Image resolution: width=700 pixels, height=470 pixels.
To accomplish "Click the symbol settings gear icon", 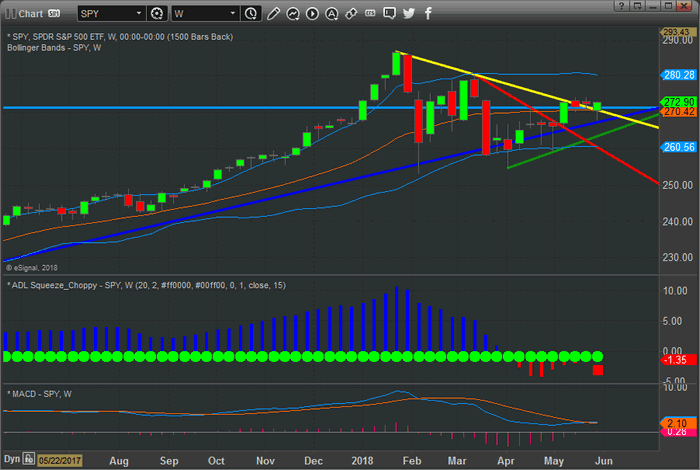I will tap(156, 14).
